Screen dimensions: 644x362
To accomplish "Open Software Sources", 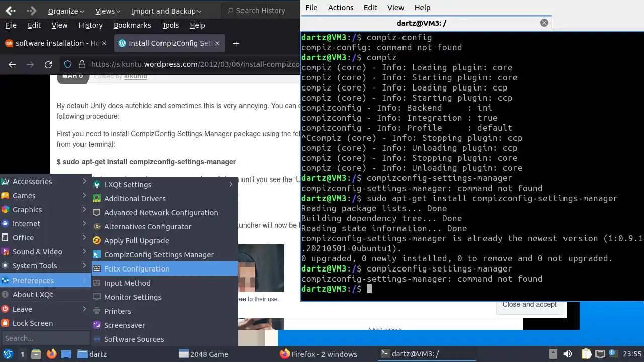I will point(165,339).
